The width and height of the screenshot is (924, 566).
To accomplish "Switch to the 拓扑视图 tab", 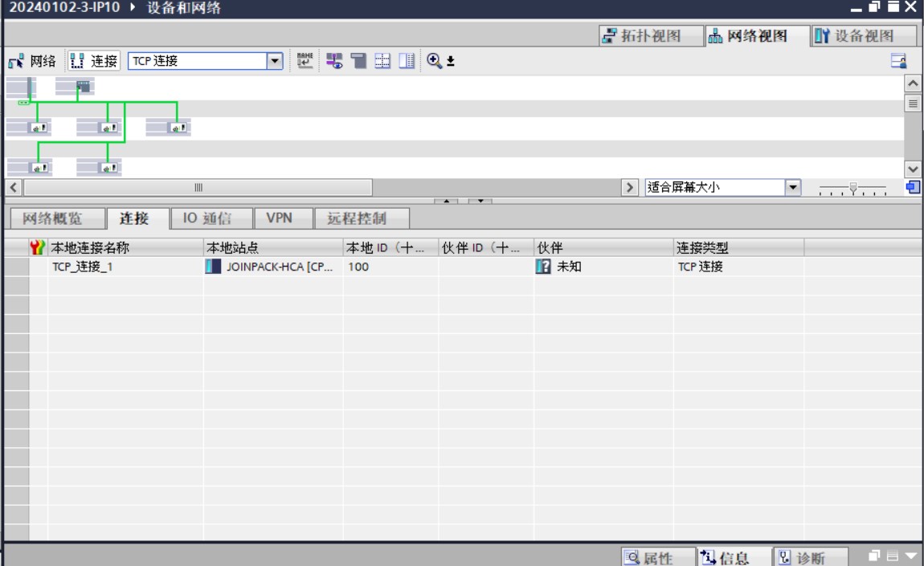I will (641, 35).
